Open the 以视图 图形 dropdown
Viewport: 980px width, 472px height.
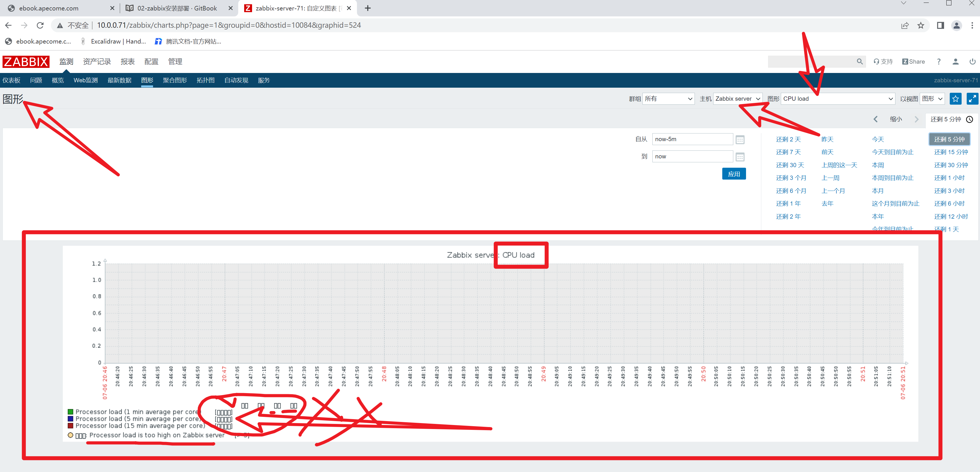(932, 99)
